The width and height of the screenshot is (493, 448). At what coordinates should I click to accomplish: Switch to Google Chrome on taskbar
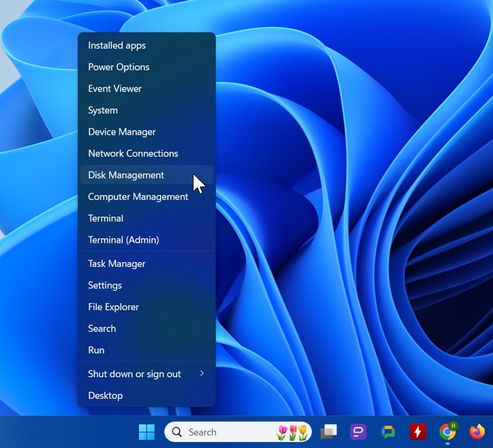[447, 432]
